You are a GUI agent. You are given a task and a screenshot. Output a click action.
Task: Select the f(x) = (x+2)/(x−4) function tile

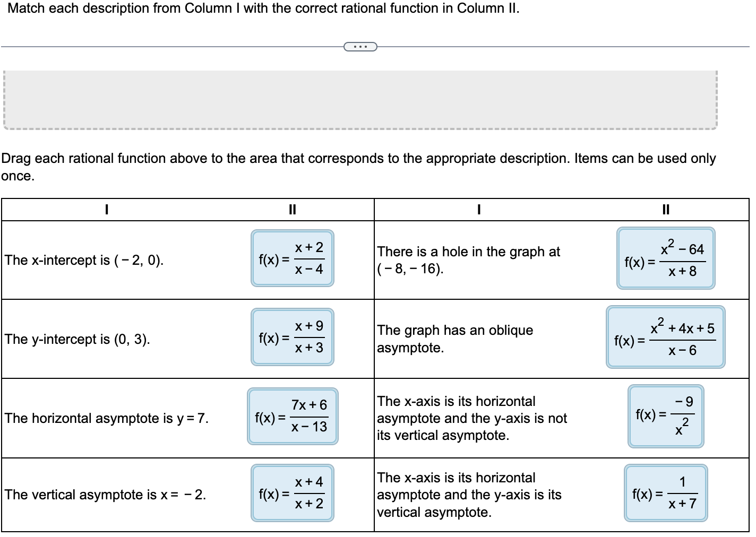pyautogui.click(x=292, y=258)
